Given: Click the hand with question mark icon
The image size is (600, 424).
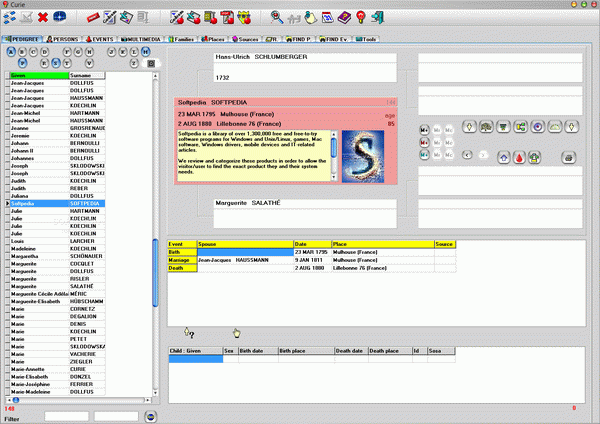Looking at the screenshot, I should click(189, 333).
